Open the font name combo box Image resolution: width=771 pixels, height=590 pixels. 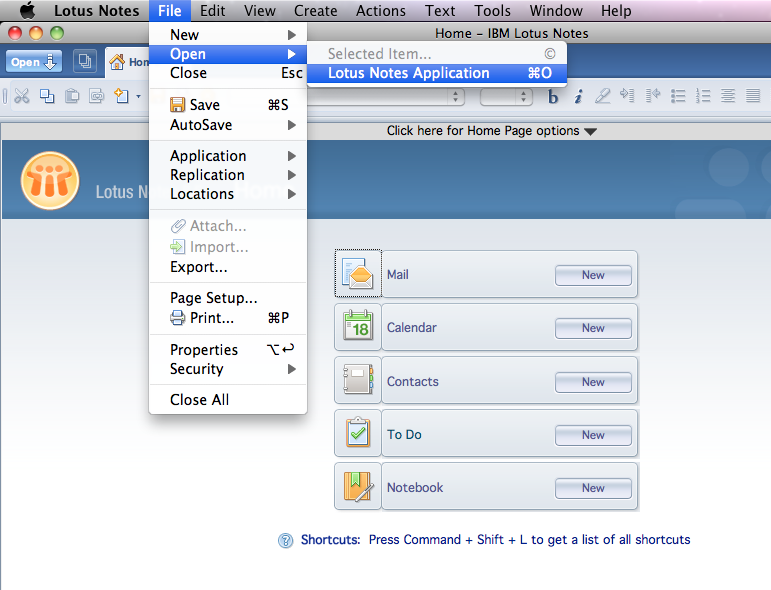point(386,97)
